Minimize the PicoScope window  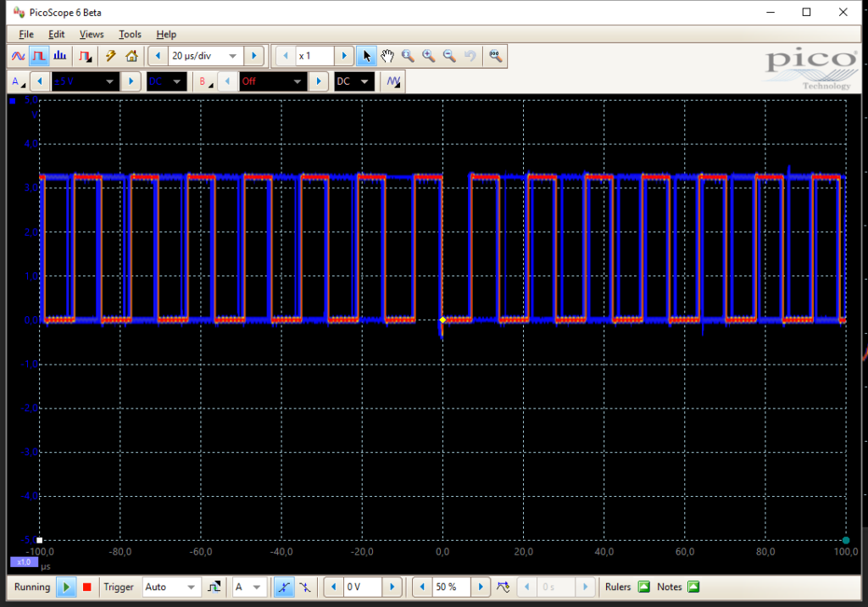(x=771, y=12)
